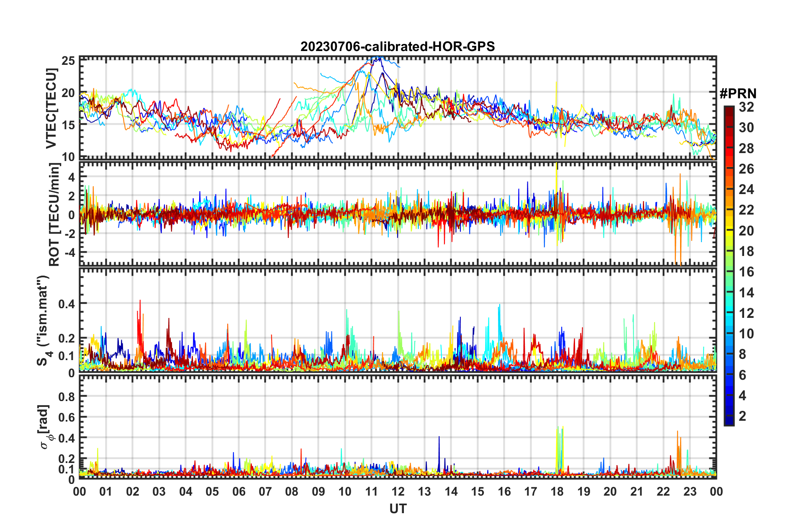This screenshot has height=532, width=796.
Task: Select the colorbar tick label 26
Action: tap(746, 169)
